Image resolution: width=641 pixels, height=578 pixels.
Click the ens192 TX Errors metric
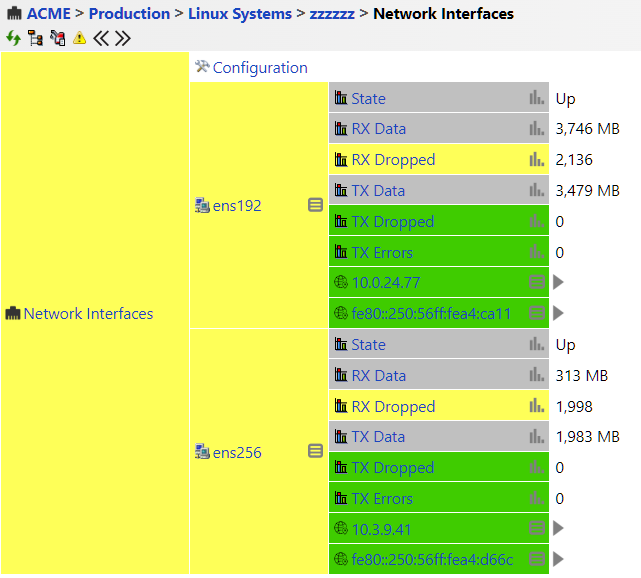coord(381,253)
